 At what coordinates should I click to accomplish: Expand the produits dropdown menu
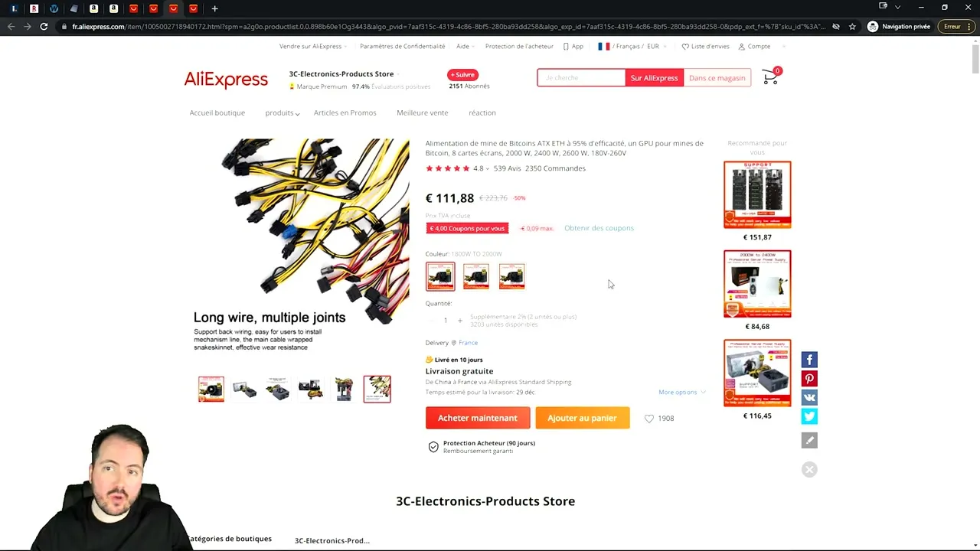pyautogui.click(x=282, y=112)
